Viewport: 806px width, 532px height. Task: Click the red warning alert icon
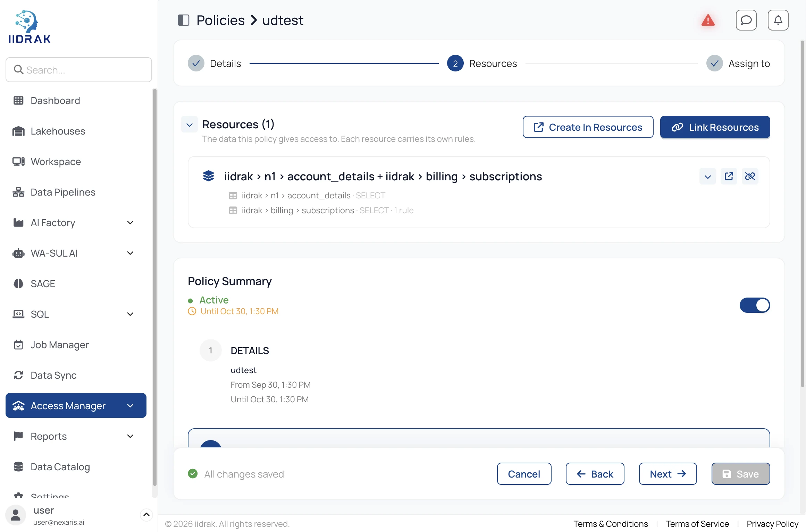tap(708, 20)
